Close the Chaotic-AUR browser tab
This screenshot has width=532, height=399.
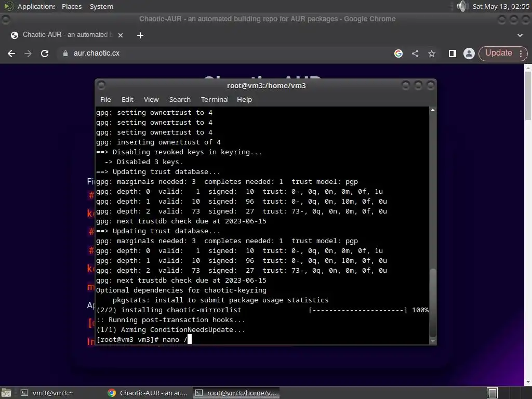[120, 35]
